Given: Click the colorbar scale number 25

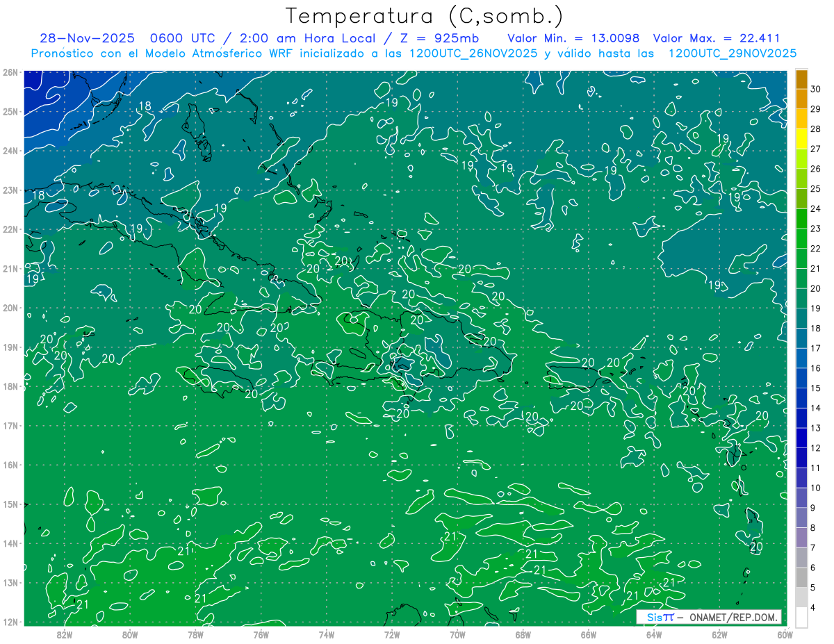Looking at the screenshot, I should [815, 188].
